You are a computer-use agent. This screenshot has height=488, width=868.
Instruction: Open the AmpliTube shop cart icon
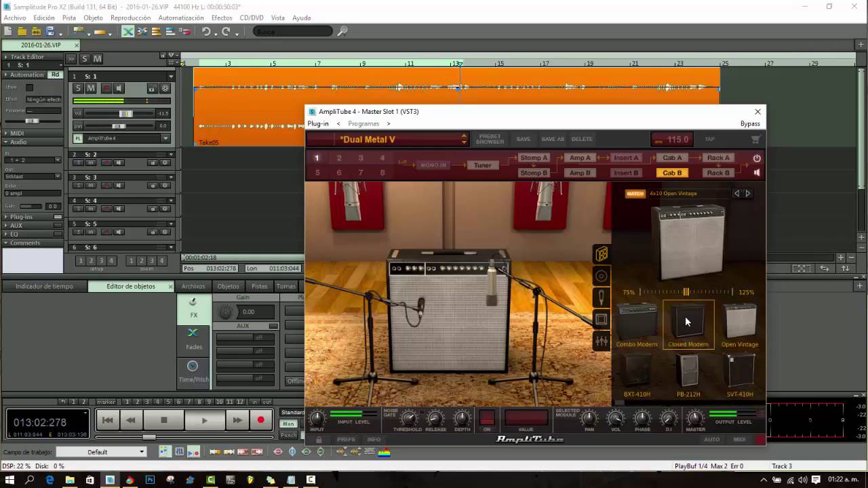click(x=755, y=139)
